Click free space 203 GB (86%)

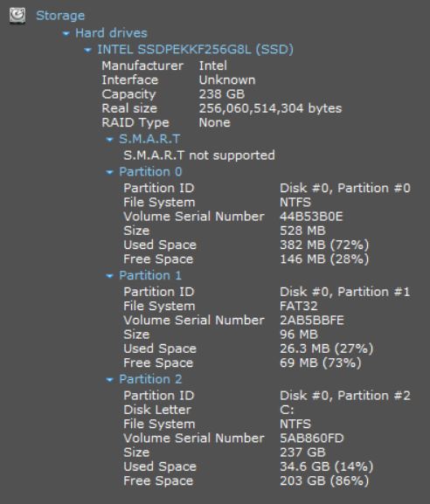click(x=324, y=481)
